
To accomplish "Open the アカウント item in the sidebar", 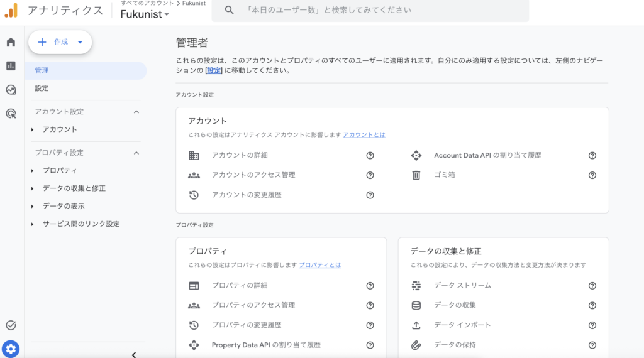I will click(x=60, y=129).
